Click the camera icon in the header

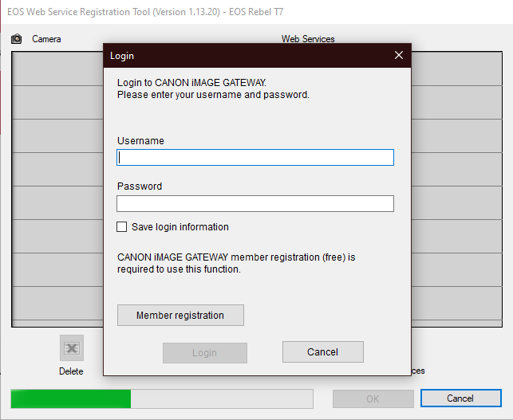17,39
